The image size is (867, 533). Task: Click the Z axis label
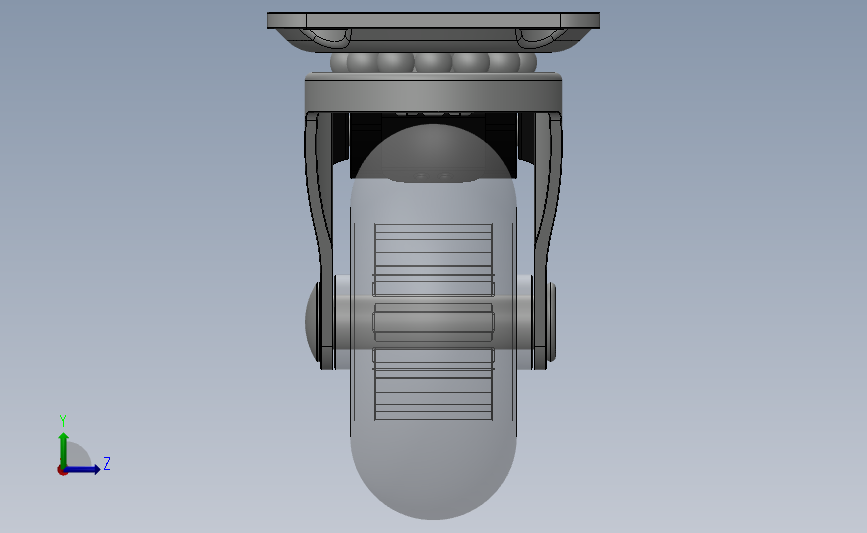pyautogui.click(x=107, y=463)
